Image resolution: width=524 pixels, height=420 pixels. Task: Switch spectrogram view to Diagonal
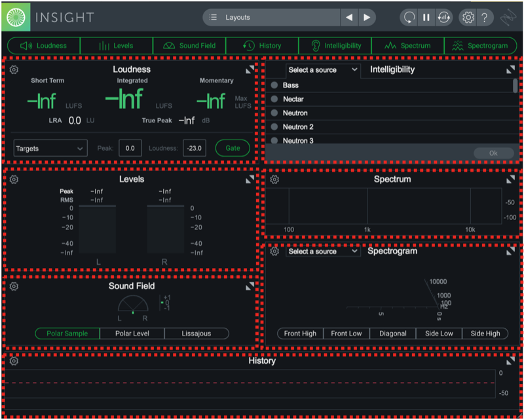(392, 334)
